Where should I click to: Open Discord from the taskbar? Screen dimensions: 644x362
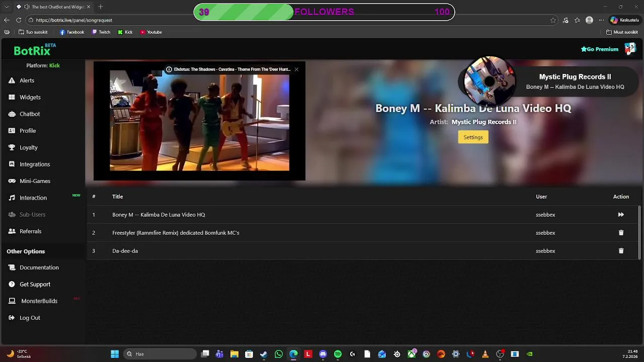click(323, 354)
